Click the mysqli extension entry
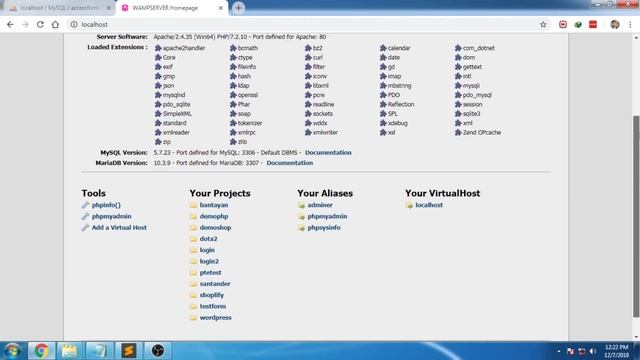The image size is (640, 360). click(x=467, y=85)
